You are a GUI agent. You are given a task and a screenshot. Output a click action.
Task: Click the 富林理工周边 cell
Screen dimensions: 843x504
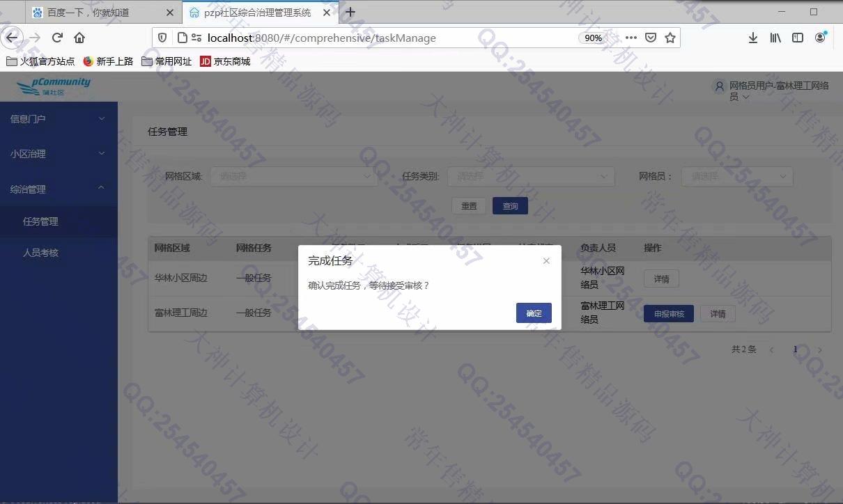(x=181, y=313)
